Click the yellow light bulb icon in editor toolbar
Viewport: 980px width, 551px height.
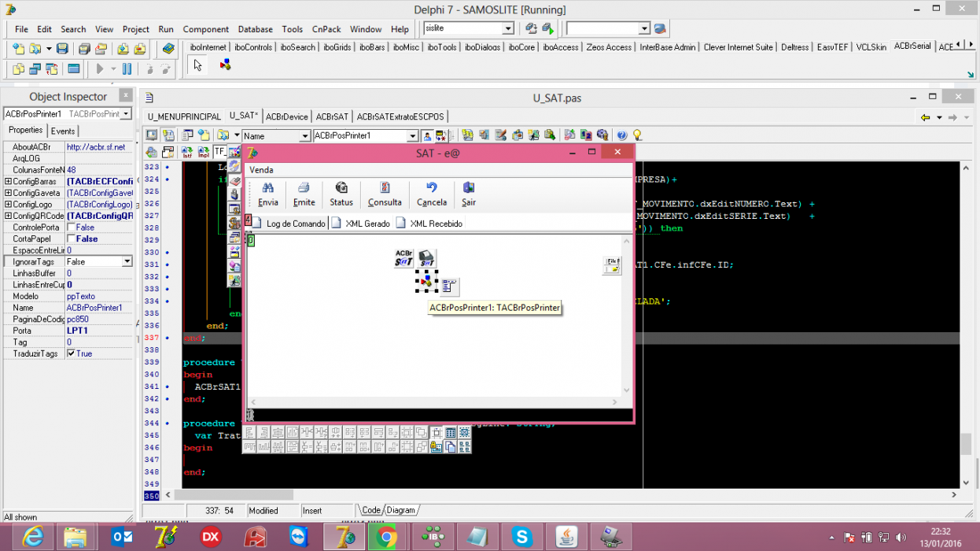tap(637, 135)
